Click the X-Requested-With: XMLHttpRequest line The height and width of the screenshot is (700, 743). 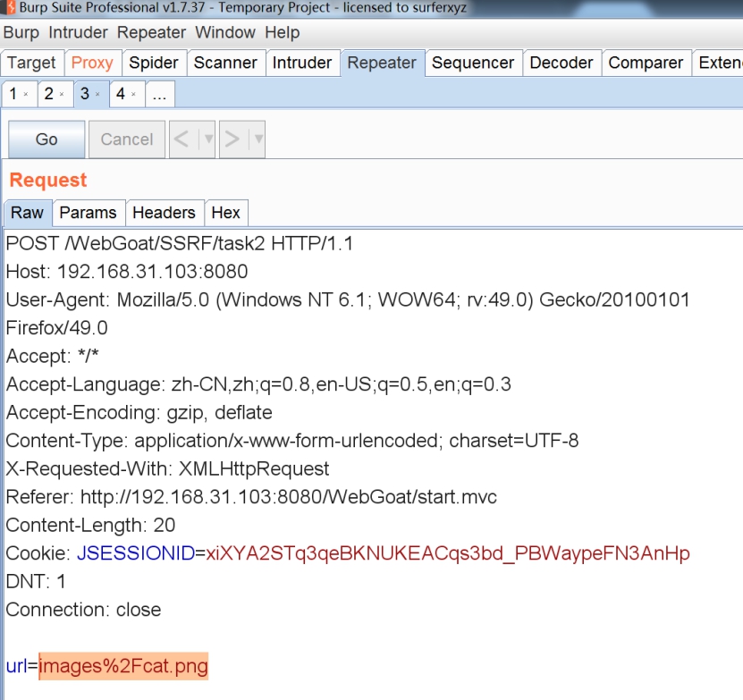167,468
